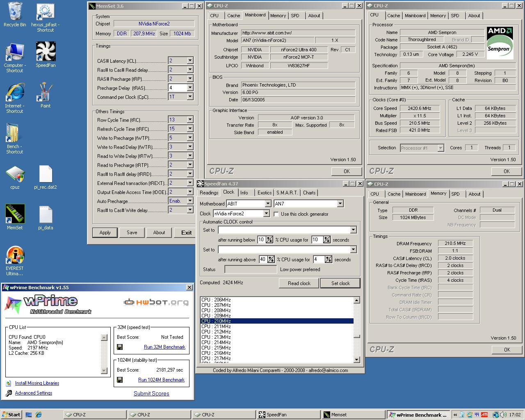Viewport: 525px width, 420px height.
Task: Click Set clock button
Action: pos(340,283)
